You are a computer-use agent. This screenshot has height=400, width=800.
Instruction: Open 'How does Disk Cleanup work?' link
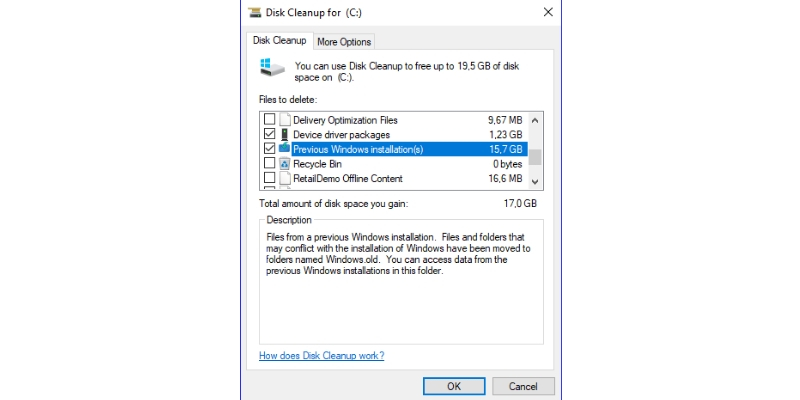pyautogui.click(x=321, y=356)
